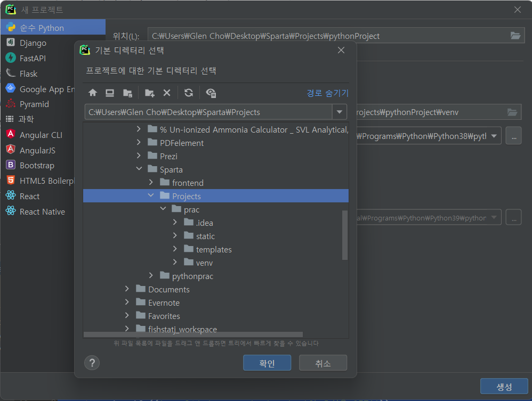Select AngularJS project type
Viewport: 532px width, 401px height.
click(37, 150)
